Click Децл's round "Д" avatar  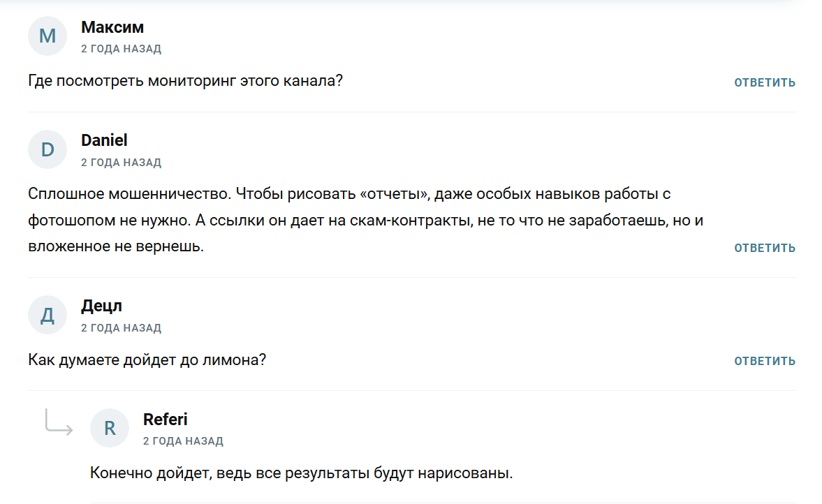click(x=47, y=315)
